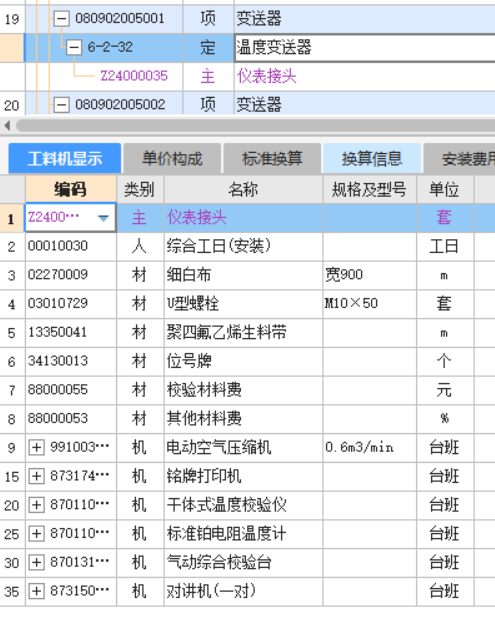This screenshot has width=495, height=625.
Task: Click the horizontal scrollbar thumb
Action: (255, 126)
